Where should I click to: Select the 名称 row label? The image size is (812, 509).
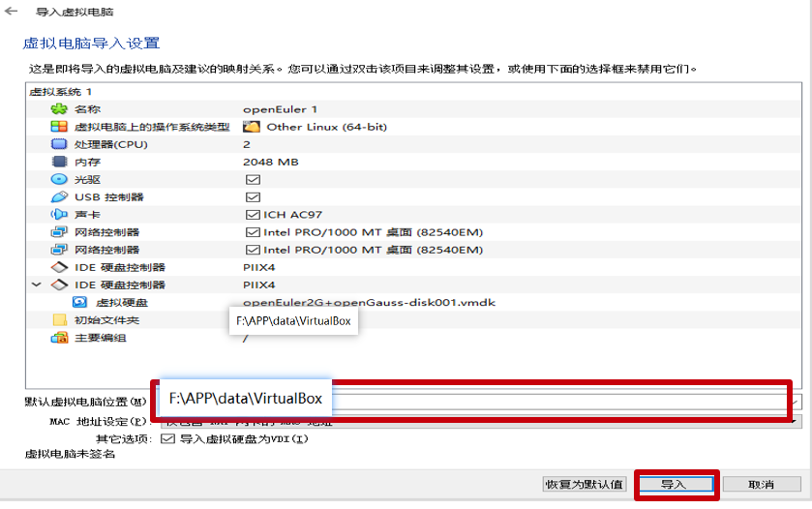point(87,109)
